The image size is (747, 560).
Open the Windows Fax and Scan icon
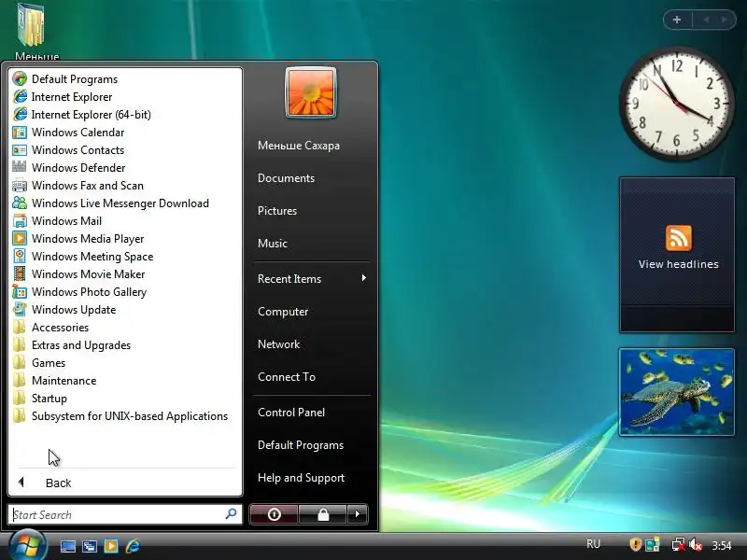click(x=20, y=185)
